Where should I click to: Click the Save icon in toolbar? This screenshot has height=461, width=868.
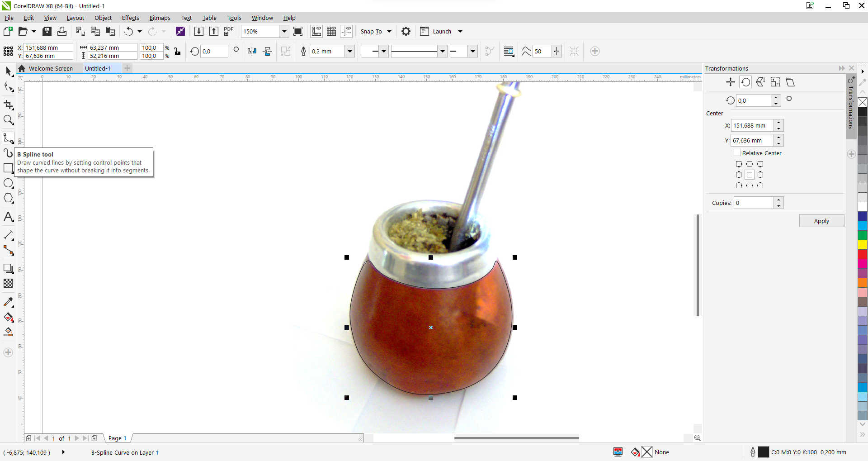point(47,31)
